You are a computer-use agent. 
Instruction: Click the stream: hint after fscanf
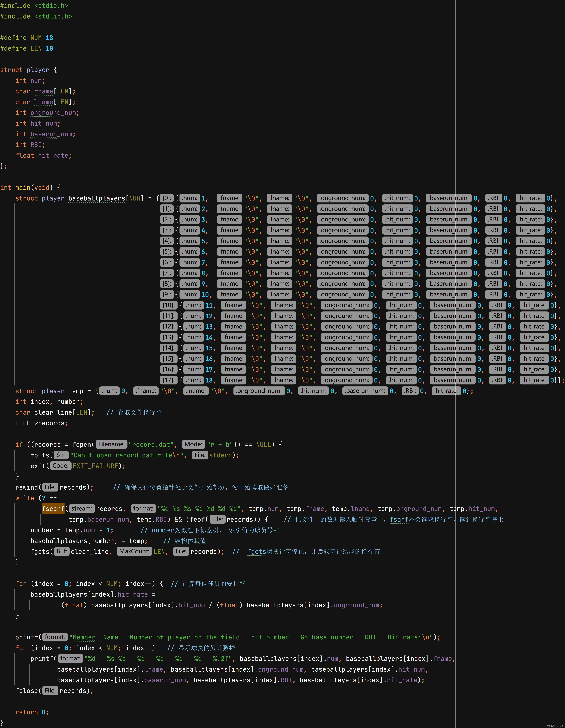click(82, 509)
